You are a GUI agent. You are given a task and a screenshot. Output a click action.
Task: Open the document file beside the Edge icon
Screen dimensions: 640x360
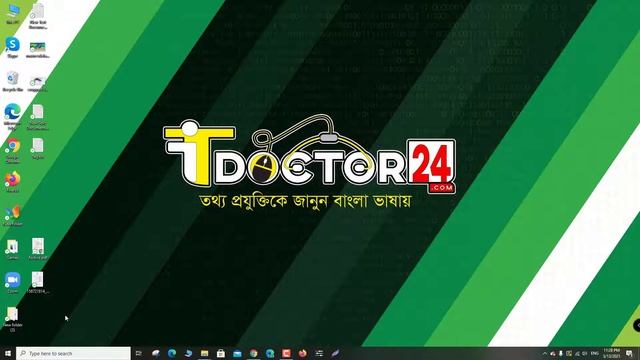[38, 117]
